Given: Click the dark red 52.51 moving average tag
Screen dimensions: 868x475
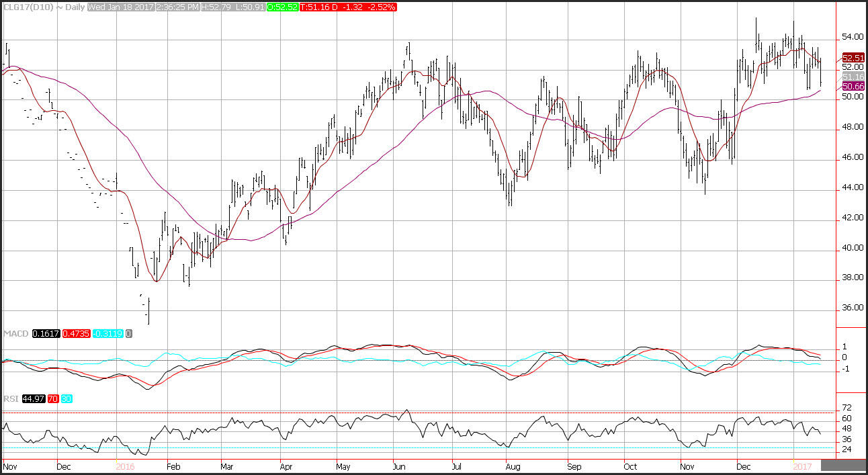Looking at the screenshot, I should (x=852, y=58).
